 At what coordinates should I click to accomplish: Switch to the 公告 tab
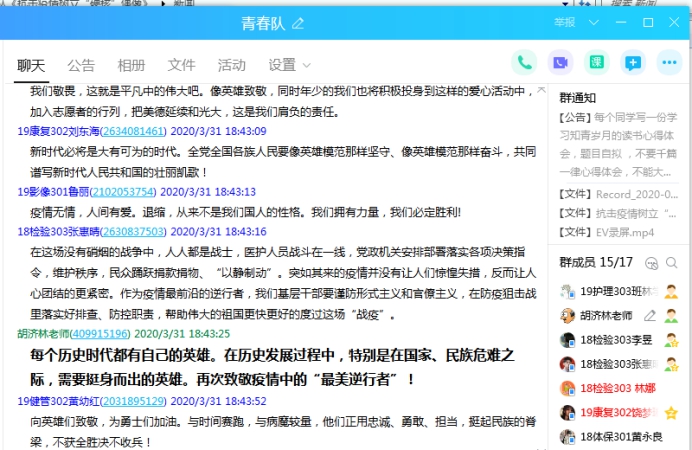[x=81, y=65]
